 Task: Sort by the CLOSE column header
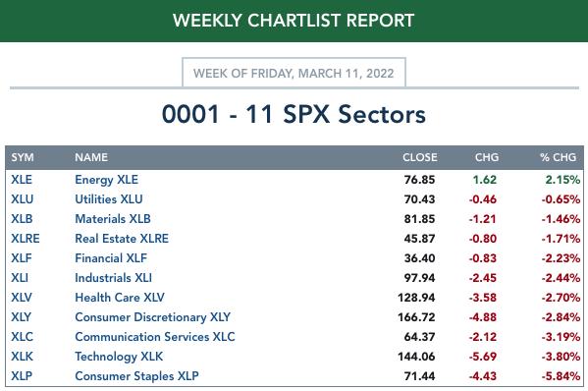pos(419,157)
